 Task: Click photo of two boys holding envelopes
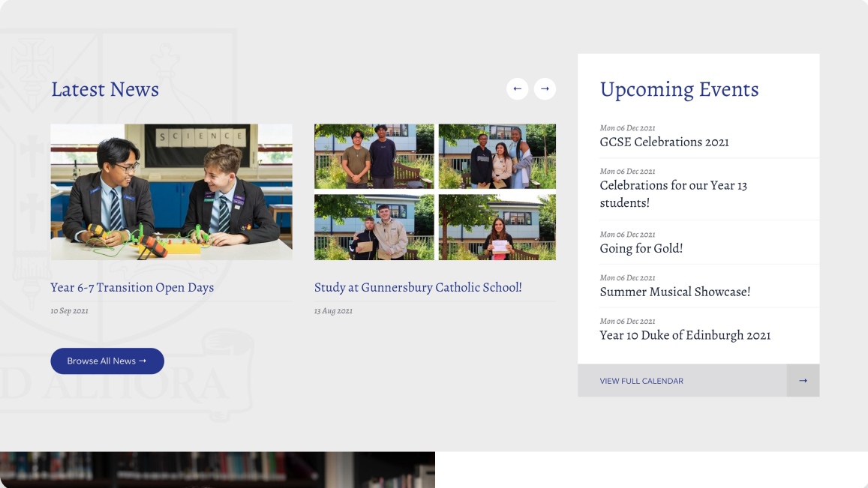click(x=374, y=228)
